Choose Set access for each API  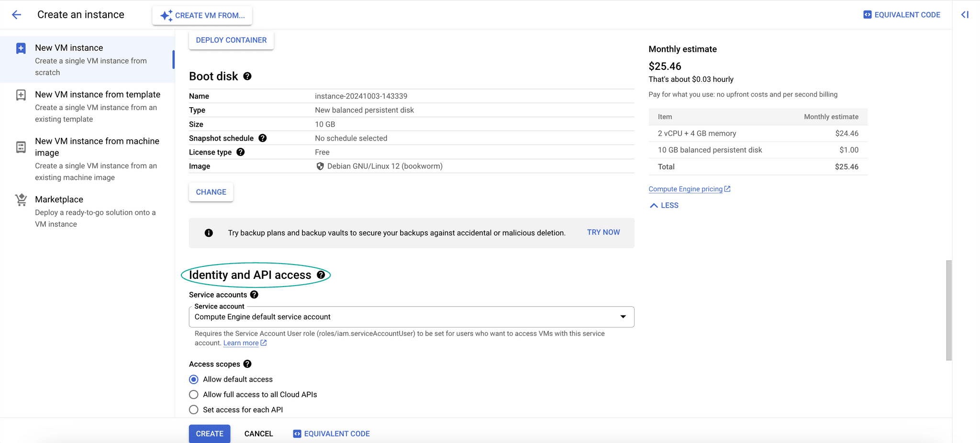tap(194, 410)
